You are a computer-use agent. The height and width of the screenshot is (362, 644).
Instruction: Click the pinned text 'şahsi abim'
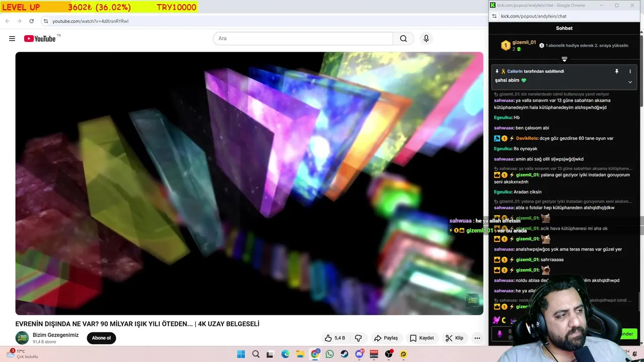pos(508,80)
